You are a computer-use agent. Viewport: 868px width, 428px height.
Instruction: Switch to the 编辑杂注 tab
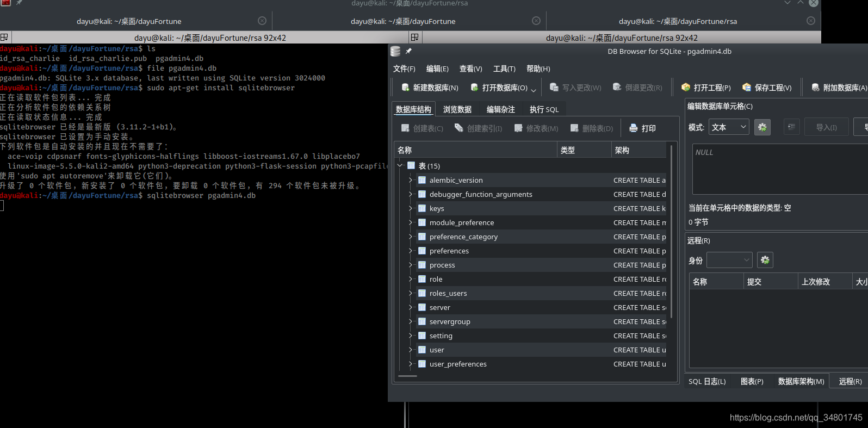[501, 109]
